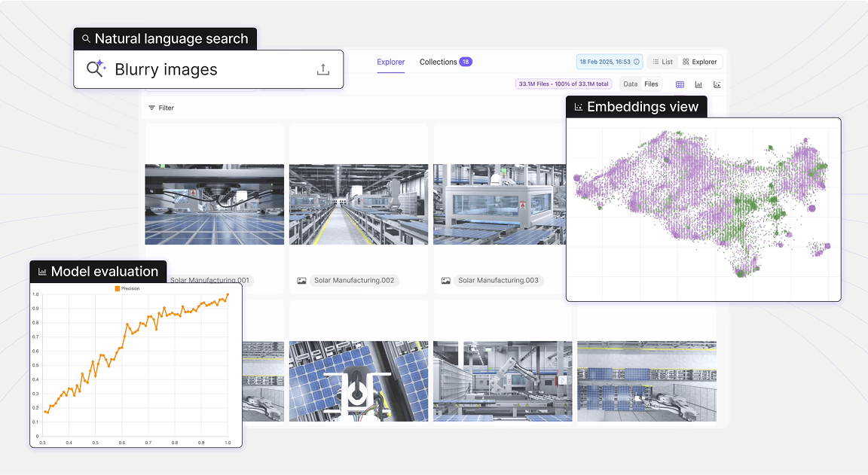
Task: Switch to the Explorer tab
Action: tap(391, 62)
